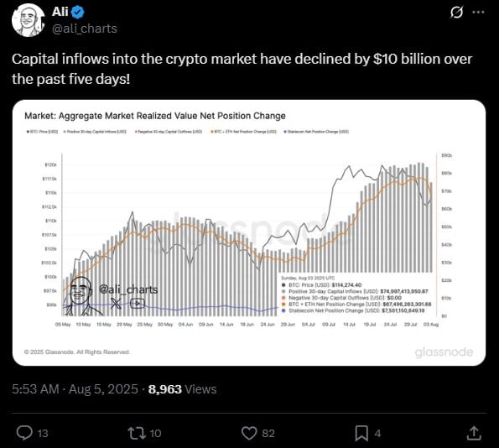Open the three-dot more options menu
Viewport: 499px width, 448px height.
478,13
